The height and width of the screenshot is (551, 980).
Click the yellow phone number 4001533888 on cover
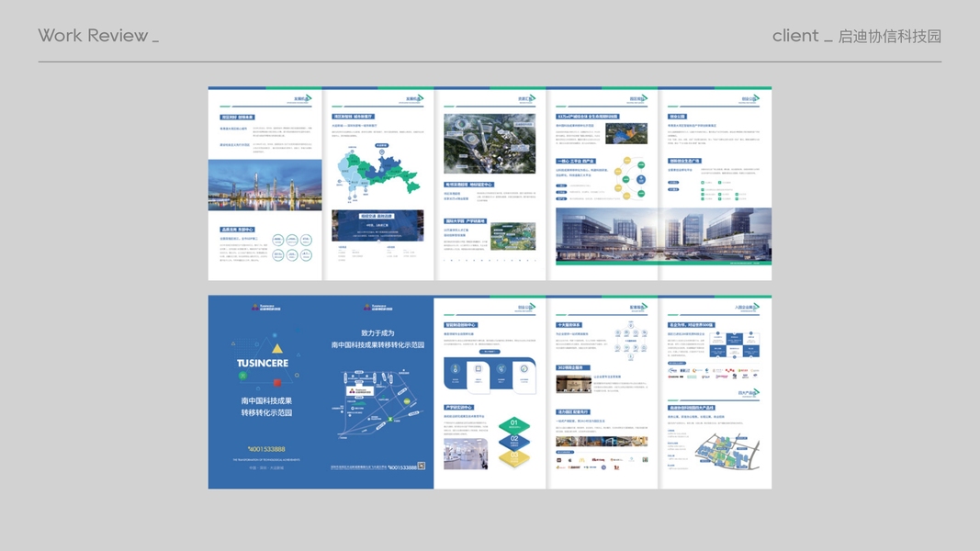click(266, 448)
